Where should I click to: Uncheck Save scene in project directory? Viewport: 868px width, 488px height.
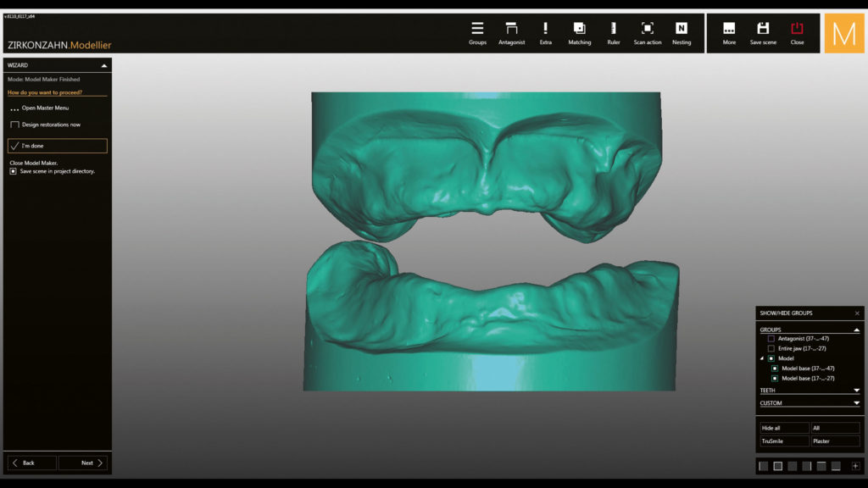[14, 171]
